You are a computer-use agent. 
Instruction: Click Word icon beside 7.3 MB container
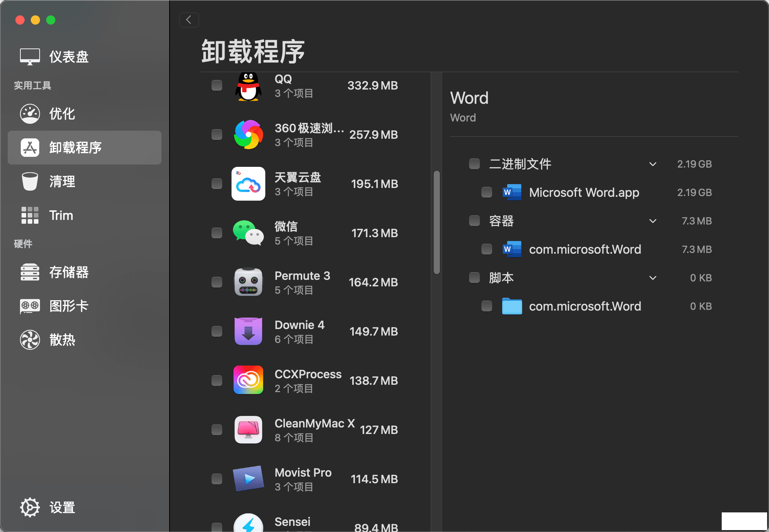(x=512, y=249)
